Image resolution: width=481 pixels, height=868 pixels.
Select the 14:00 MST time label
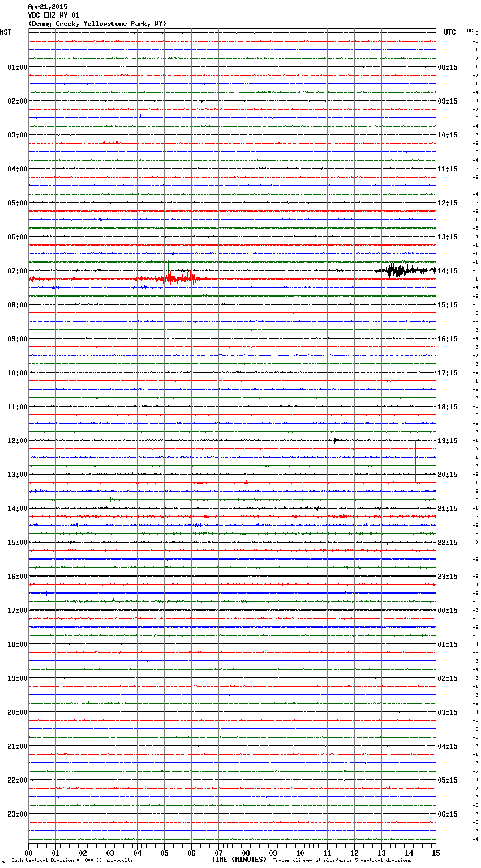click(18, 509)
